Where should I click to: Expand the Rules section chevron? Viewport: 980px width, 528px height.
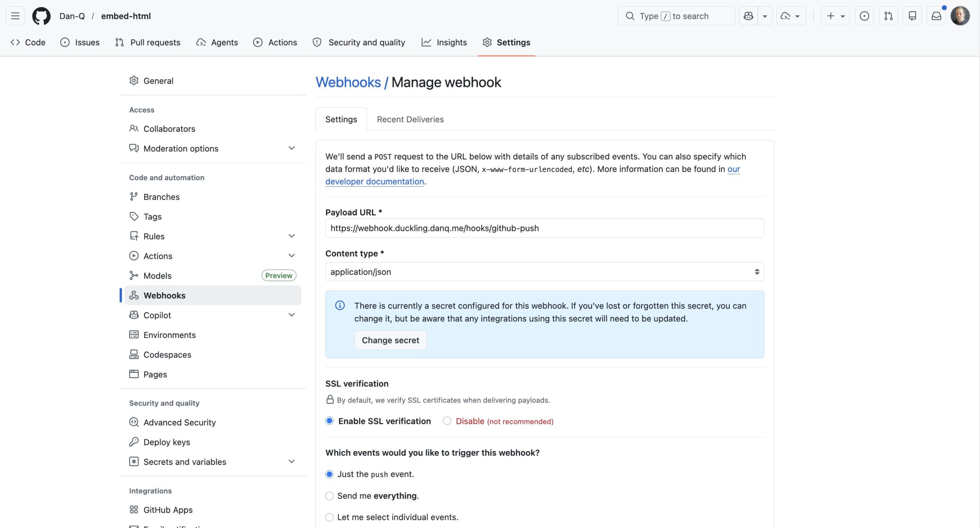tap(292, 236)
